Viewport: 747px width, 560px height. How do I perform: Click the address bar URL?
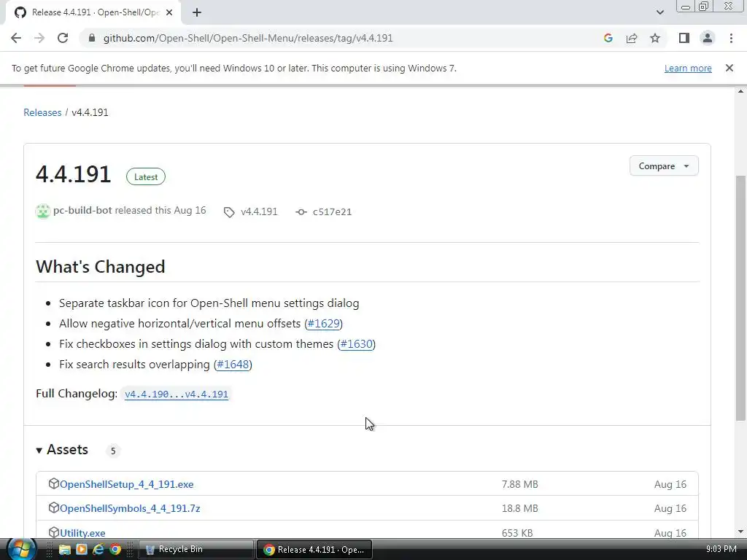[x=248, y=38]
